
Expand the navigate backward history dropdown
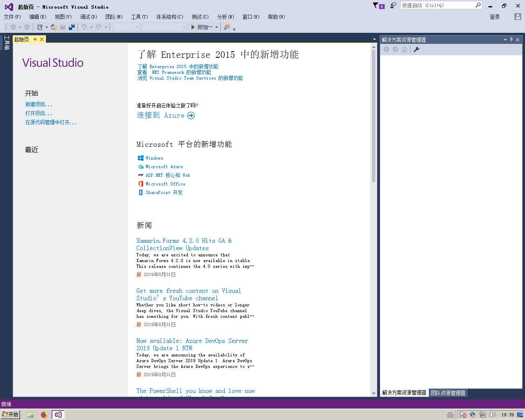tap(20, 27)
